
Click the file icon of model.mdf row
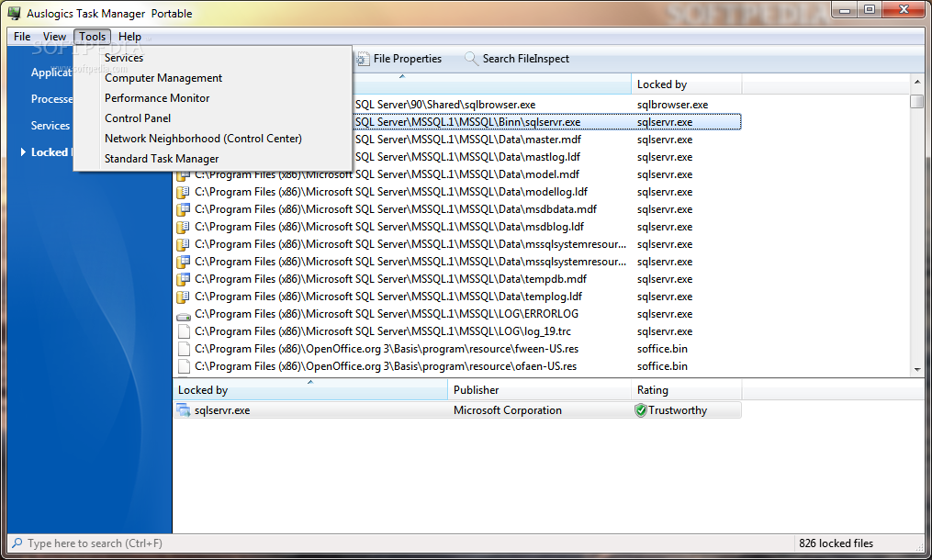pyautogui.click(x=184, y=174)
